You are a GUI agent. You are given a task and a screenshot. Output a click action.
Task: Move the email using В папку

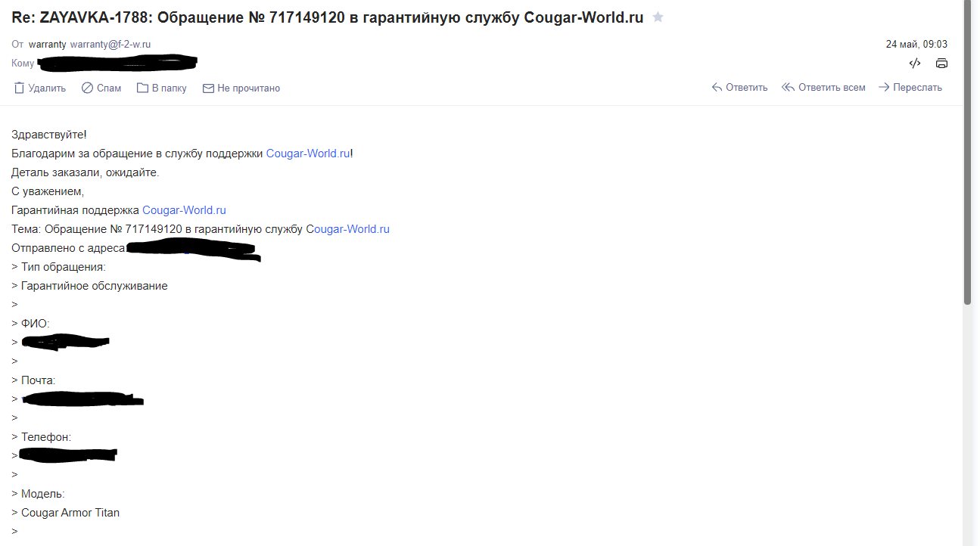click(161, 88)
